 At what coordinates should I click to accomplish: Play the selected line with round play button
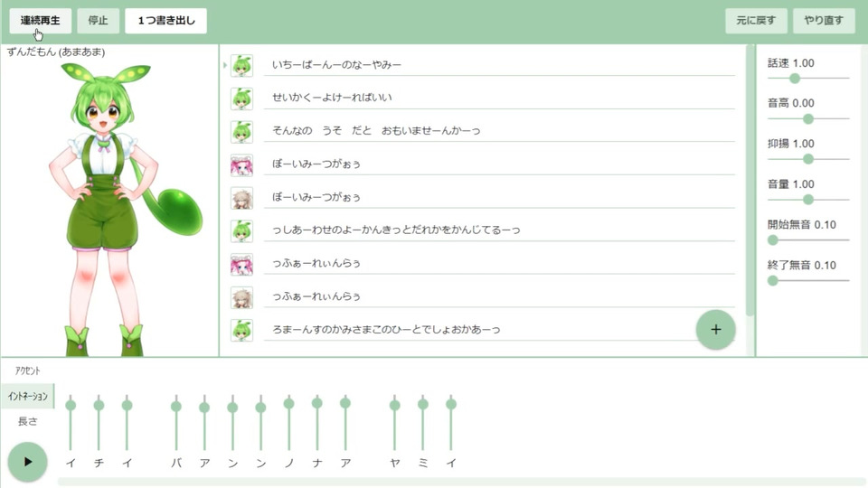tap(27, 462)
